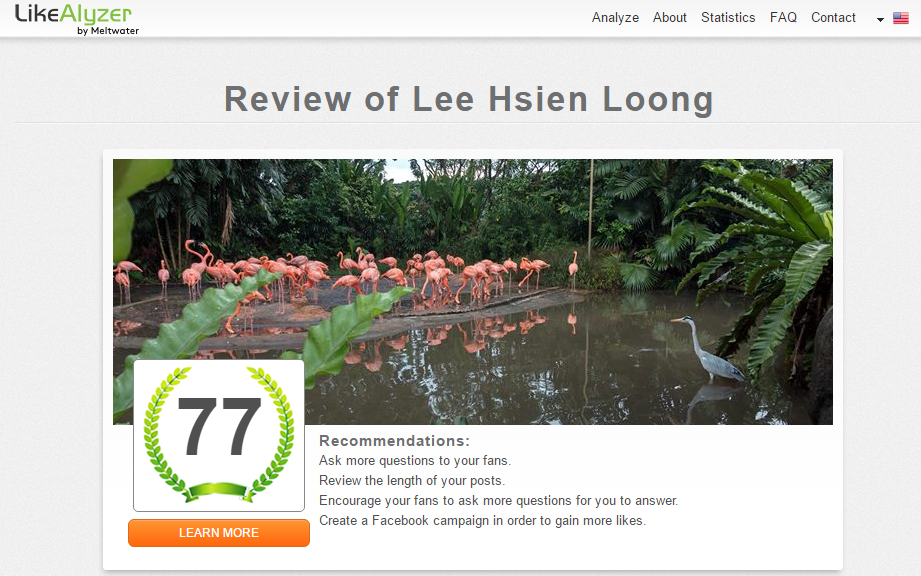Click 'Create a Facebook campaign' recommendation

pos(482,521)
